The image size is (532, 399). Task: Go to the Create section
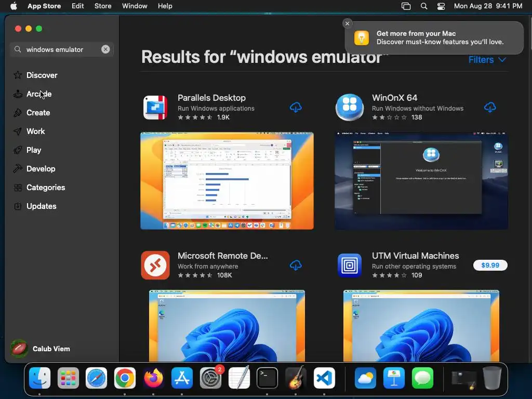pyautogui.click(x=38, y=112)
